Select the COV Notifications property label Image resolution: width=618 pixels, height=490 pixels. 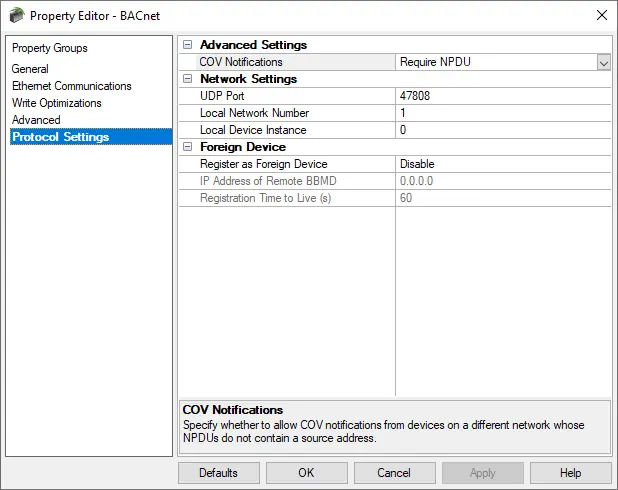tap(241, 62)
